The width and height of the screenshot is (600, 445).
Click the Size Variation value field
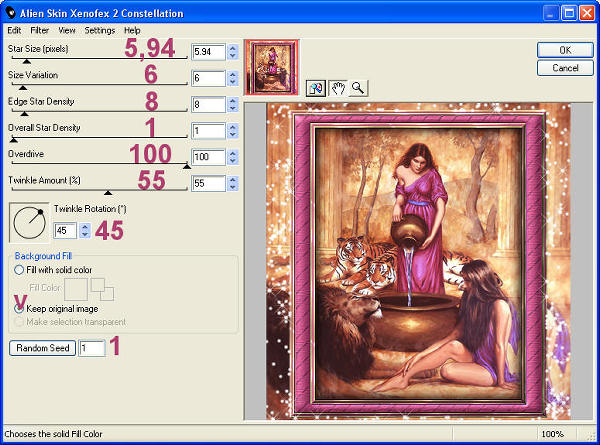pyautogui.click(x=208, y=78)
